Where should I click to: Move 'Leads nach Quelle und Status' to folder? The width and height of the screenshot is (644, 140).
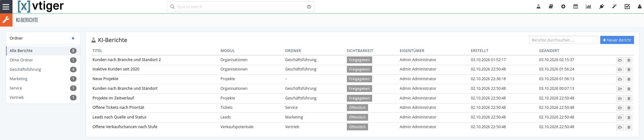coord(620,118)
